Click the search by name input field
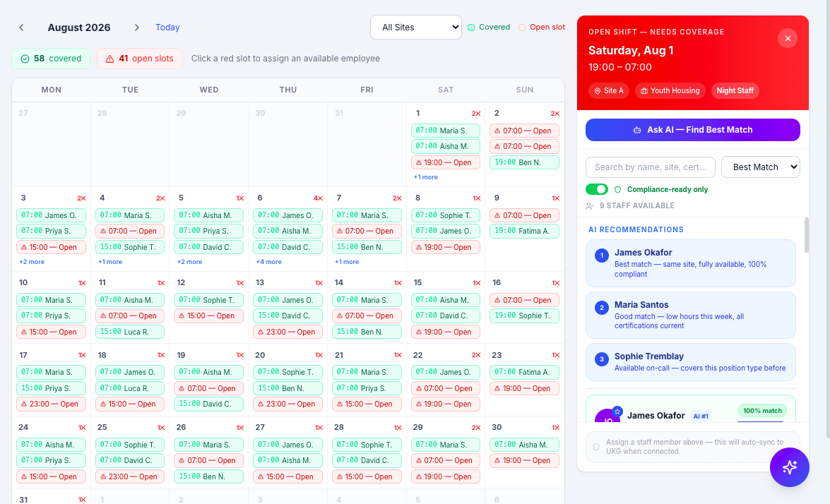The height and width of the screenshot is (504, 830). pyautogui.click(x=650, y=167)
